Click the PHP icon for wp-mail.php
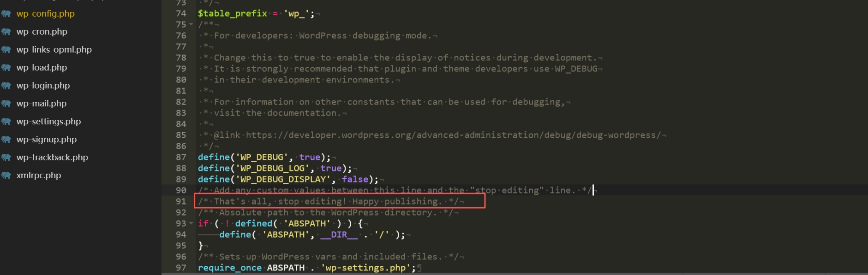 pos(6,104)
